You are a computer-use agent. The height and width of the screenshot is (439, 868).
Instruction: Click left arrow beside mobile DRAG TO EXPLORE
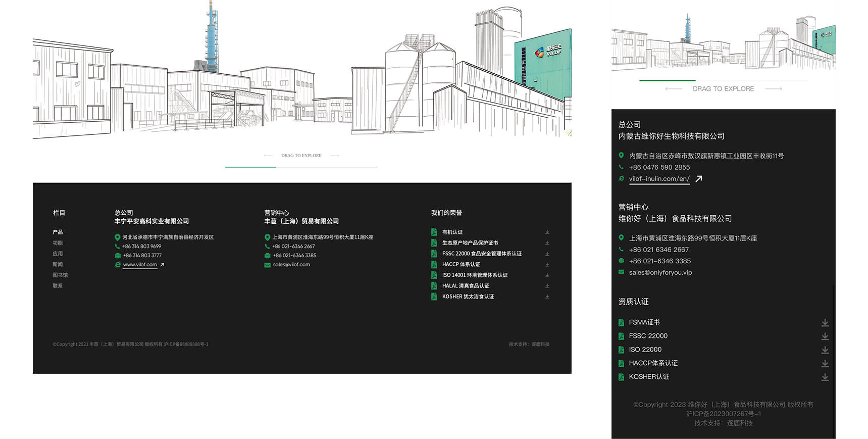[x=674, y=89]
